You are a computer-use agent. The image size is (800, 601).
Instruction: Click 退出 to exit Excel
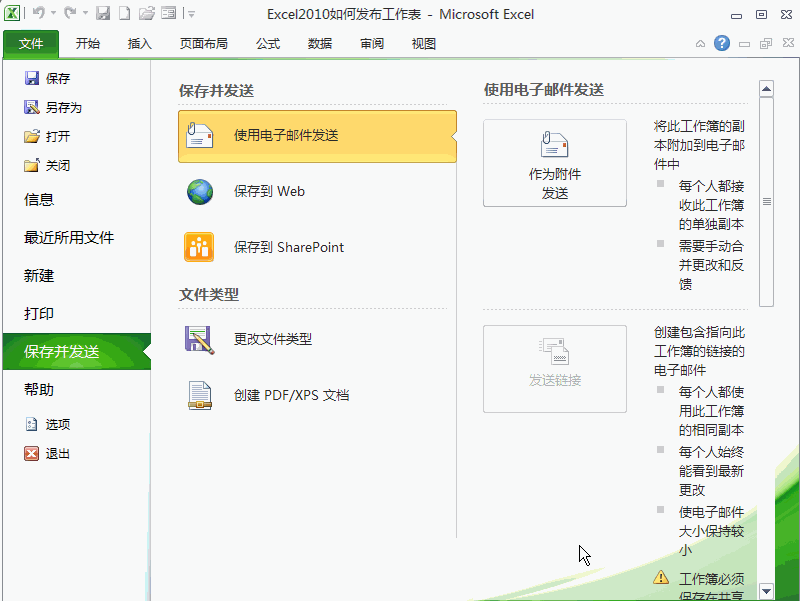pyautogui.click(x=47, y=454)
